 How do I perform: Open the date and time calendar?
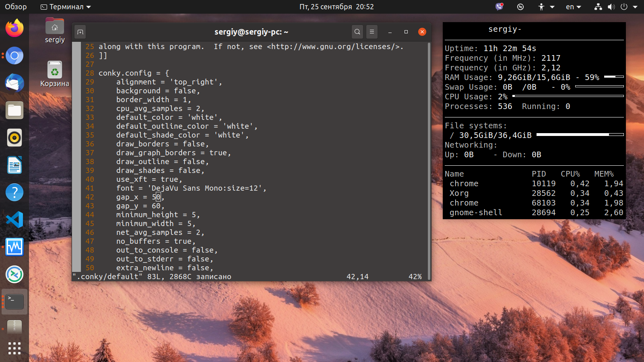click(x=336, y=7)
